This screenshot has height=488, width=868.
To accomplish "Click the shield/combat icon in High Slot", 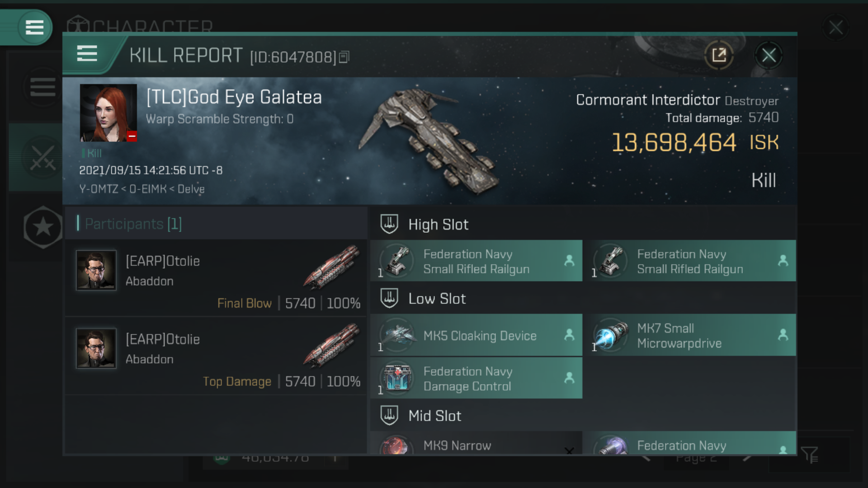I will pos(389,224).
